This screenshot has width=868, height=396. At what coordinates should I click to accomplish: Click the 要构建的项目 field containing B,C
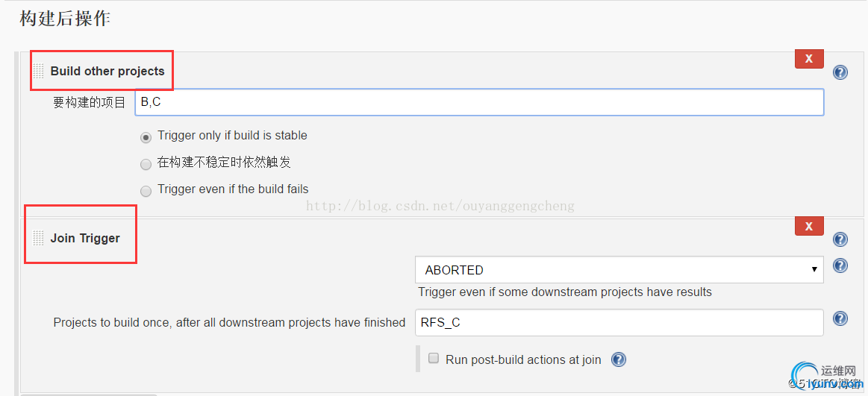click(x=479, y=102)
